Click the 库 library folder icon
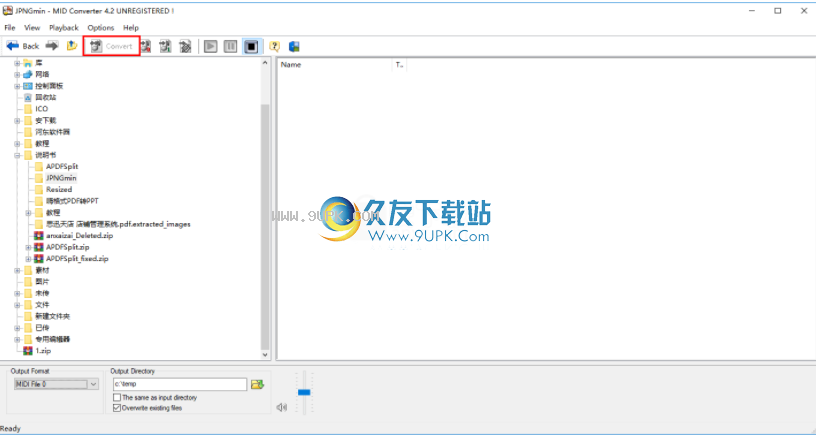The image size is (816, 438). [x=28, y=63]
